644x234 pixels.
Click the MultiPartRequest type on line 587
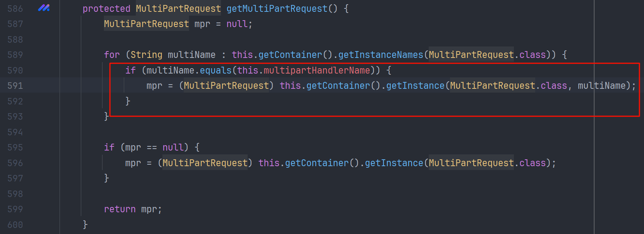(x=146, y=24)
